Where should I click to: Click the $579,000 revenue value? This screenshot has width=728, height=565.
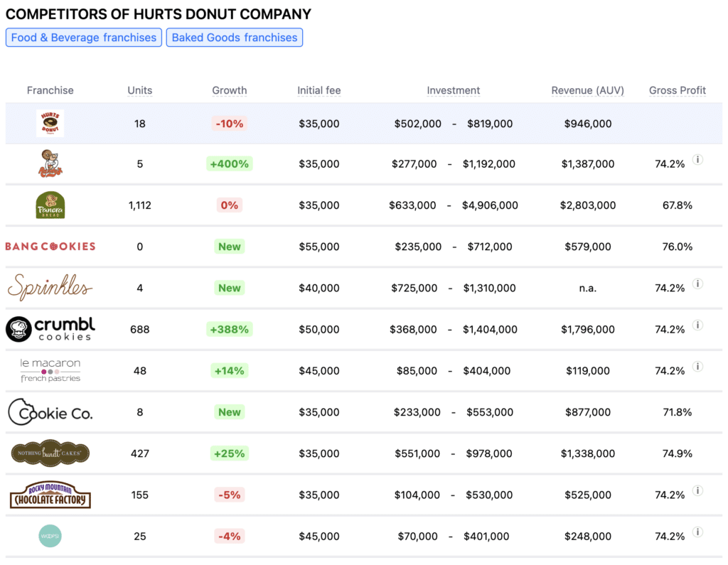588,247
